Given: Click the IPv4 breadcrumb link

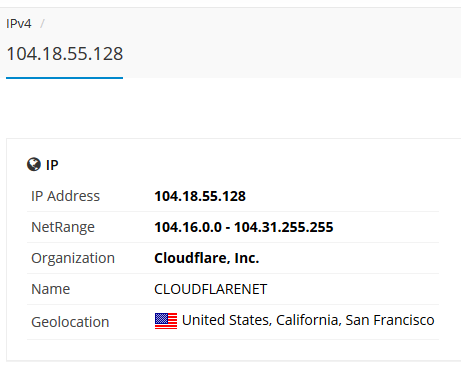Looking at the screenshot, I should (x=19, y=24).
